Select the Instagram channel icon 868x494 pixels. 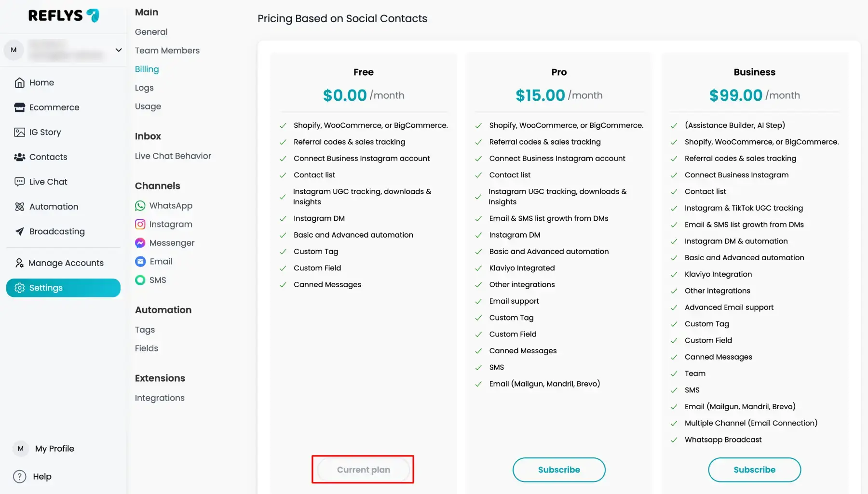[140, 224]
